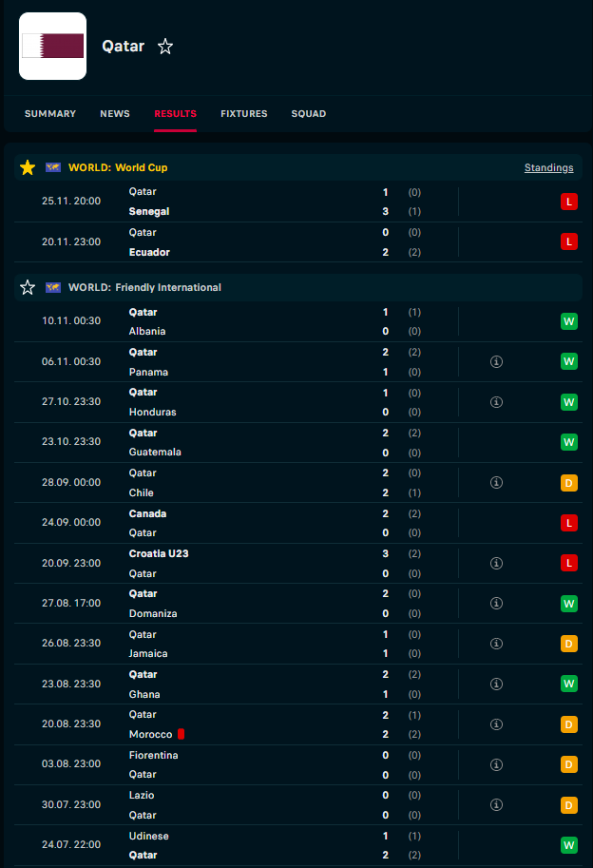Open the World Cup Standings link
The height and width of the screenshot is (868, 593).
(x=548, y=168)
